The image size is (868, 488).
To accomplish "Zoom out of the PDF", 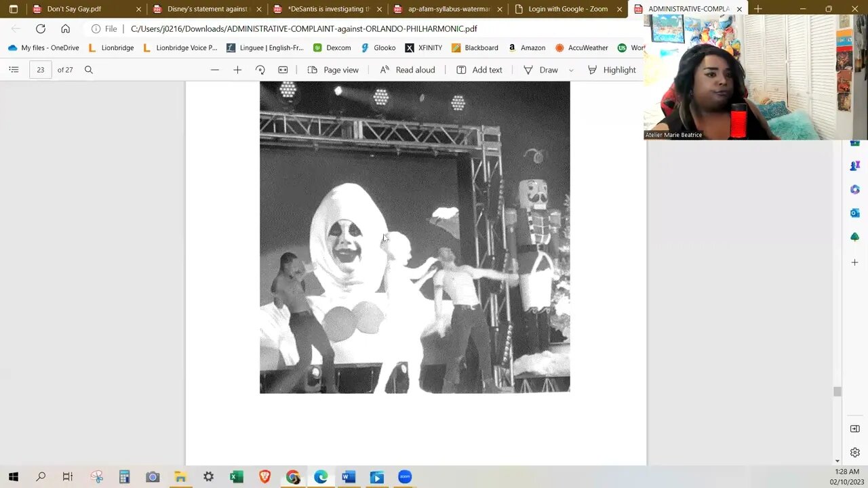I will [x=215, y=70].
